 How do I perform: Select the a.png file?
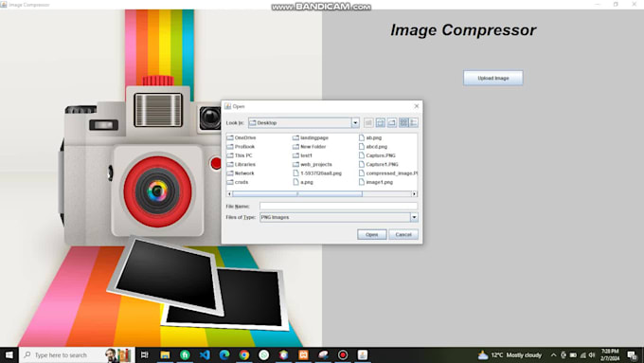(303, 182)
